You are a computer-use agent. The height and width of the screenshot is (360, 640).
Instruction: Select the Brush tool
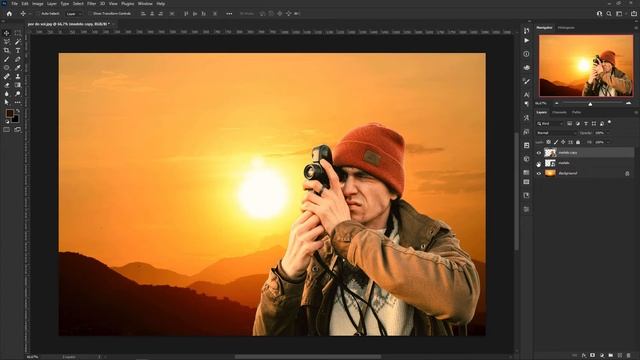[7, 59]
